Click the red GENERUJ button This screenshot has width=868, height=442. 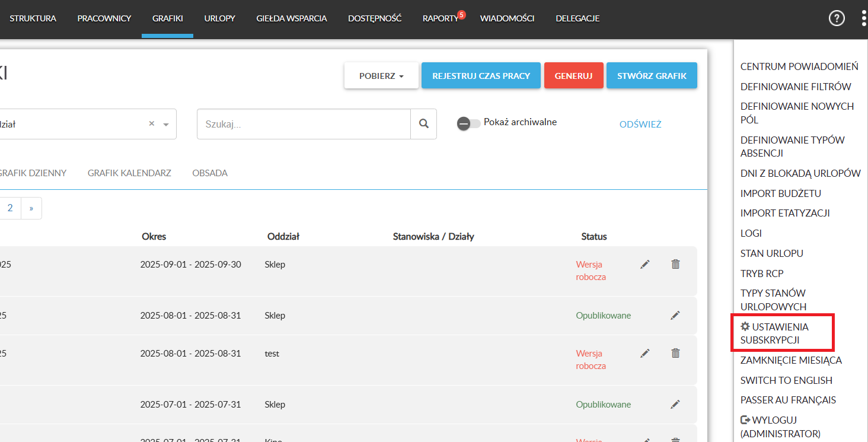(573, 76)
